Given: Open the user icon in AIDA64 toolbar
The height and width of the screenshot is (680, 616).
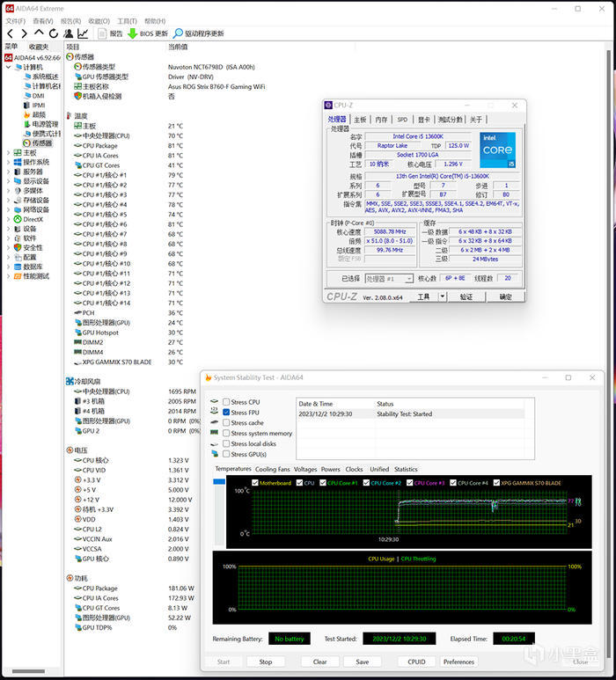Looking at the screenshot, I should click(x=68, y=33).
